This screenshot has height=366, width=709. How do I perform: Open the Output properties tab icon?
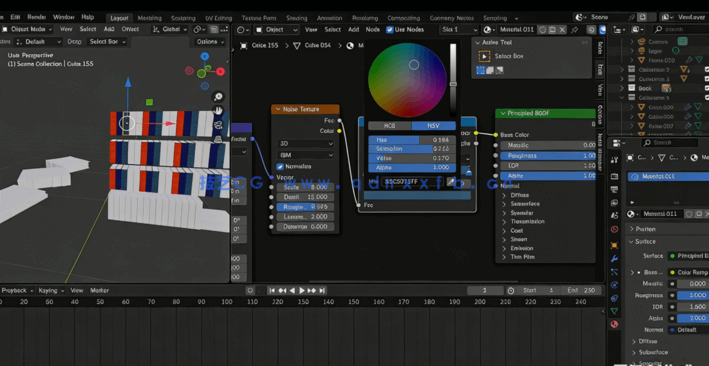click(x=614, y=189)
